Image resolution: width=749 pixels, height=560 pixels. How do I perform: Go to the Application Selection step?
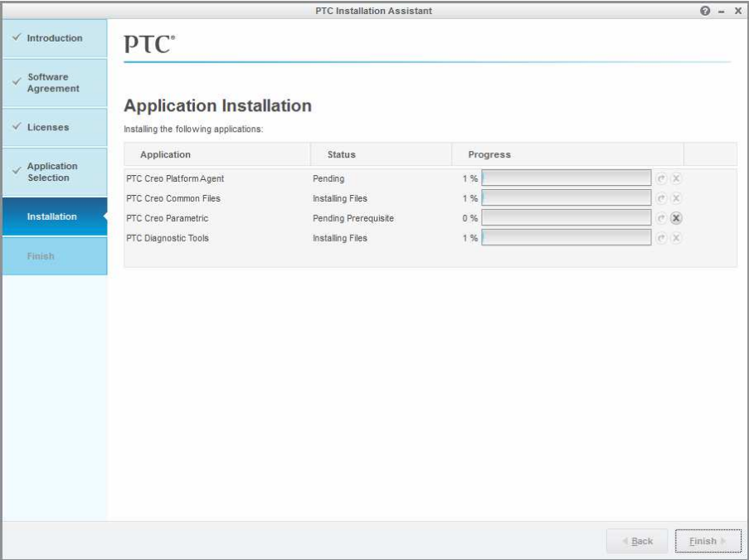coord(55,172)
